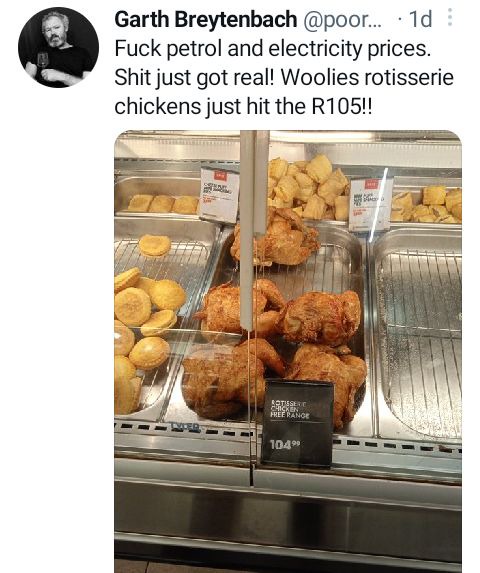Click the wine glass in the profile photo
This screenshot has height=573, width=480.
coord(43,60)
